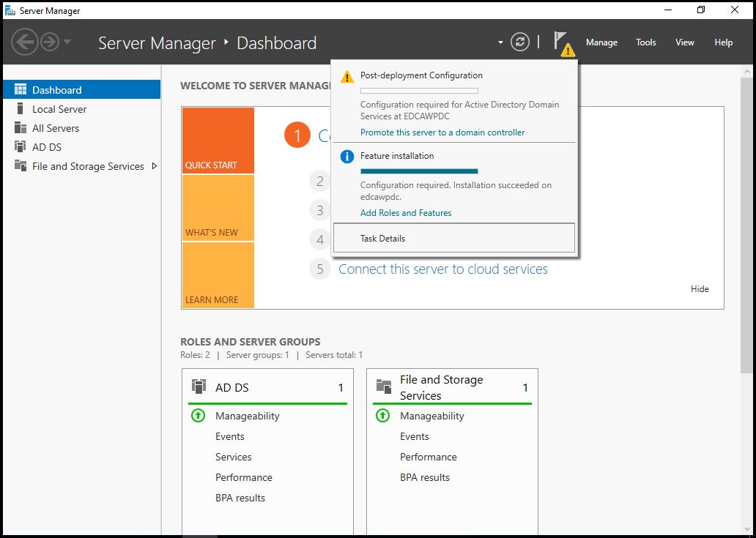Open Events in File and Storage tile
The width and height of the screenshot is (756, 538).
415,436
